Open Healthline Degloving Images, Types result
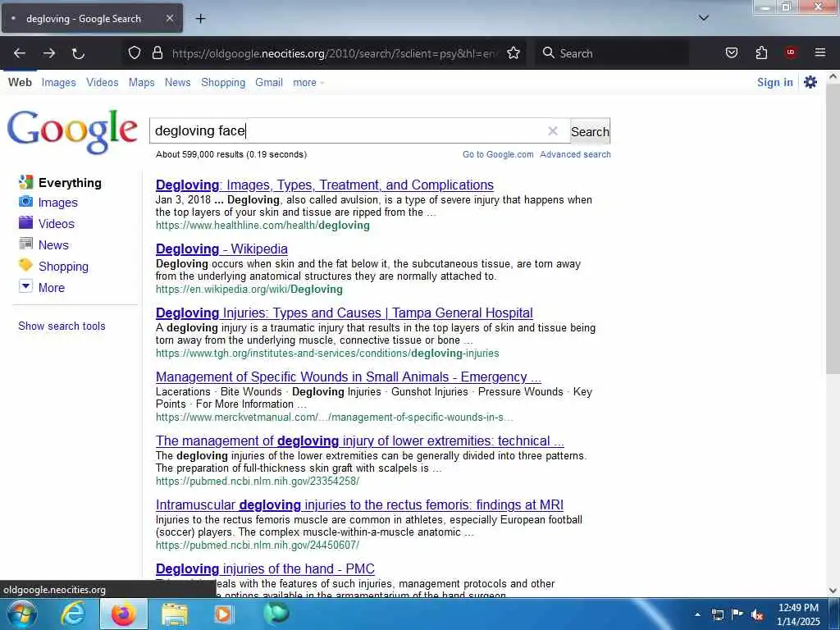Viewport: 840px width, 630px height. tap(325, 185)
